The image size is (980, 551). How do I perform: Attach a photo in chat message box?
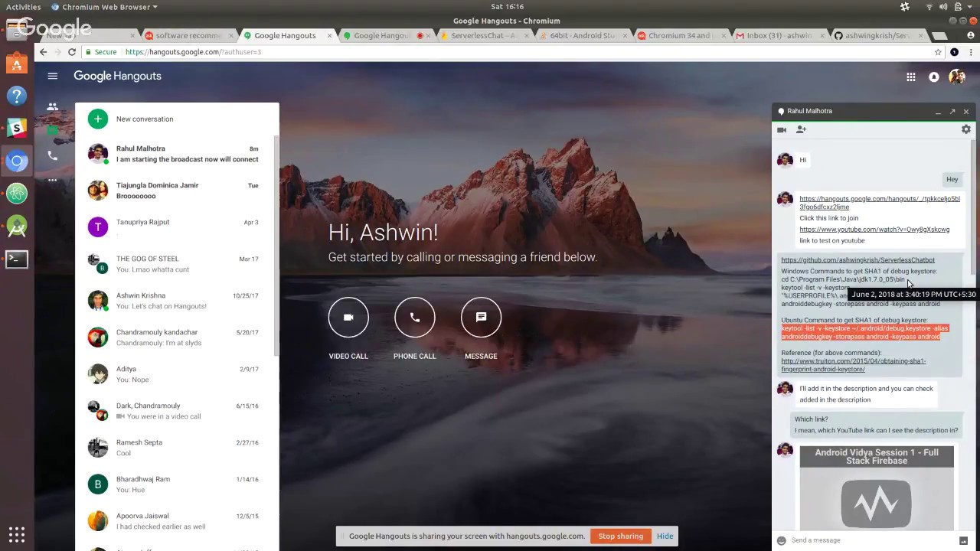(962, 540)
